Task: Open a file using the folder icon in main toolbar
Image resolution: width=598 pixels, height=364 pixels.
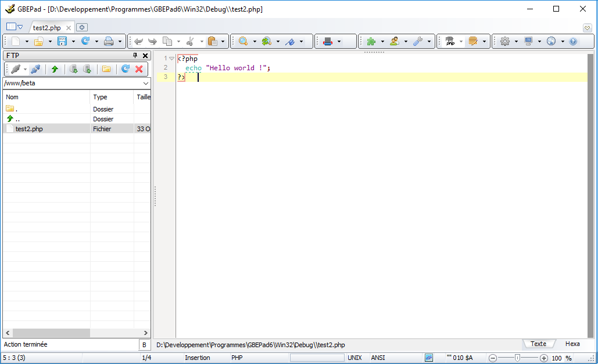Action: 39,41
